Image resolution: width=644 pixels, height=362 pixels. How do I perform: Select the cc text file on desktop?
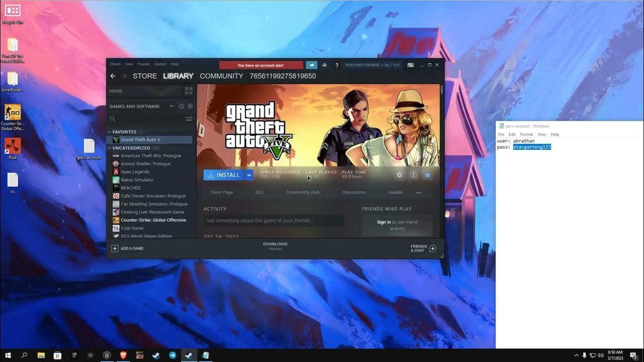point(13,183)
